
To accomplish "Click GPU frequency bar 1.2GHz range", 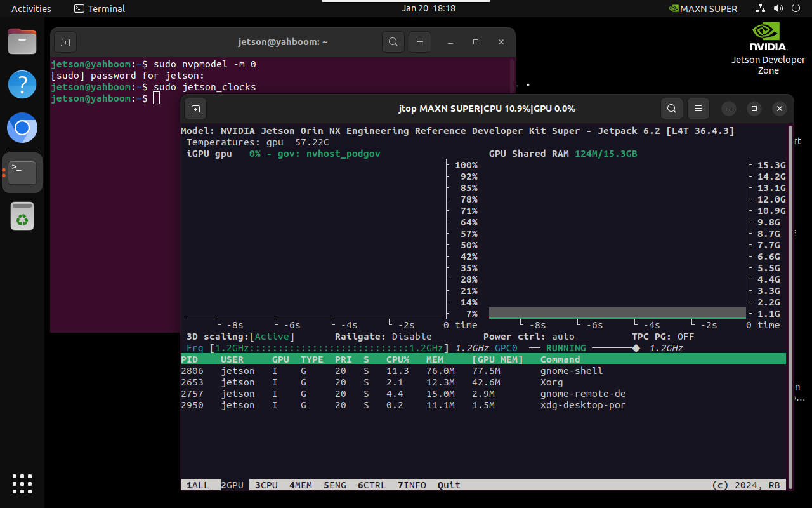I will point(329,348).
